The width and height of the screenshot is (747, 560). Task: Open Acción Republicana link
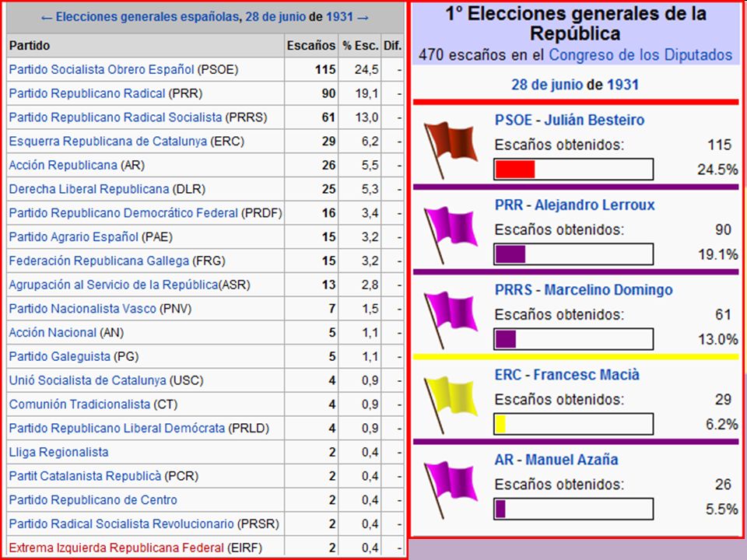coord(63,165)
